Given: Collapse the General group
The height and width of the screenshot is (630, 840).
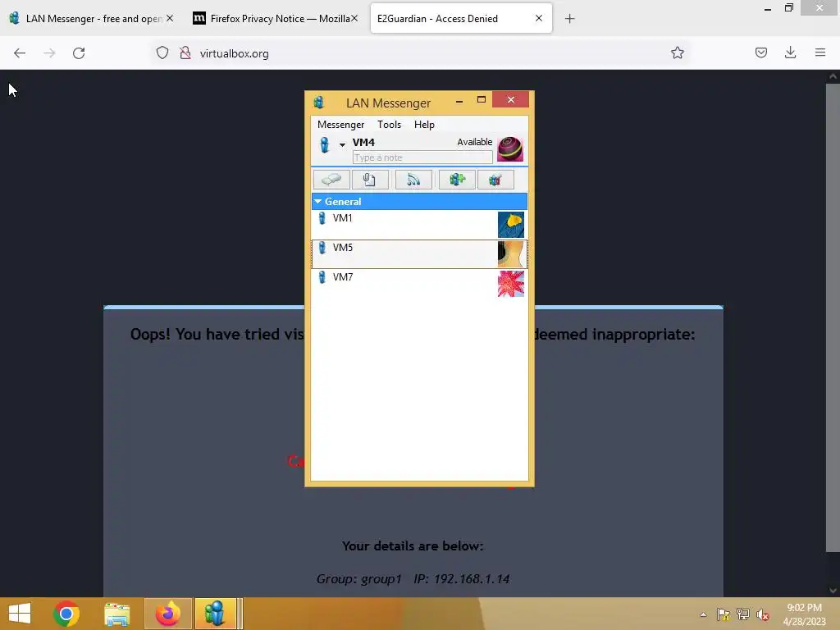Looking at the screenshot, I should tap(317, 202).
